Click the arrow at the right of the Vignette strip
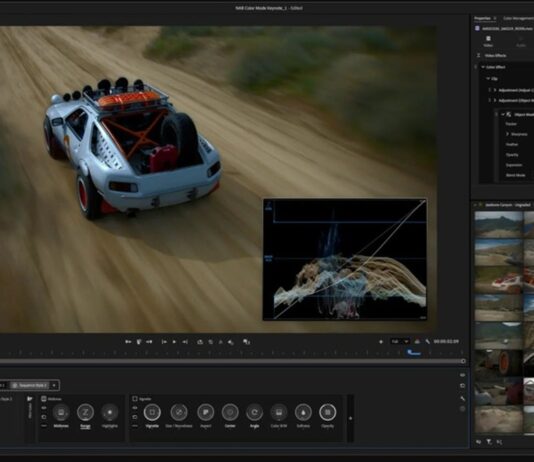Screen dimensions: 534x462 [x=350, y=418]
